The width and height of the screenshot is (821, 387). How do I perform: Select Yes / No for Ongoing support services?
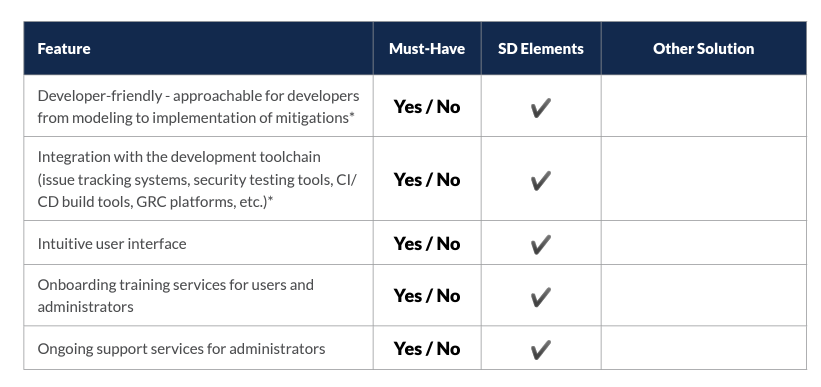coord(427,348)
